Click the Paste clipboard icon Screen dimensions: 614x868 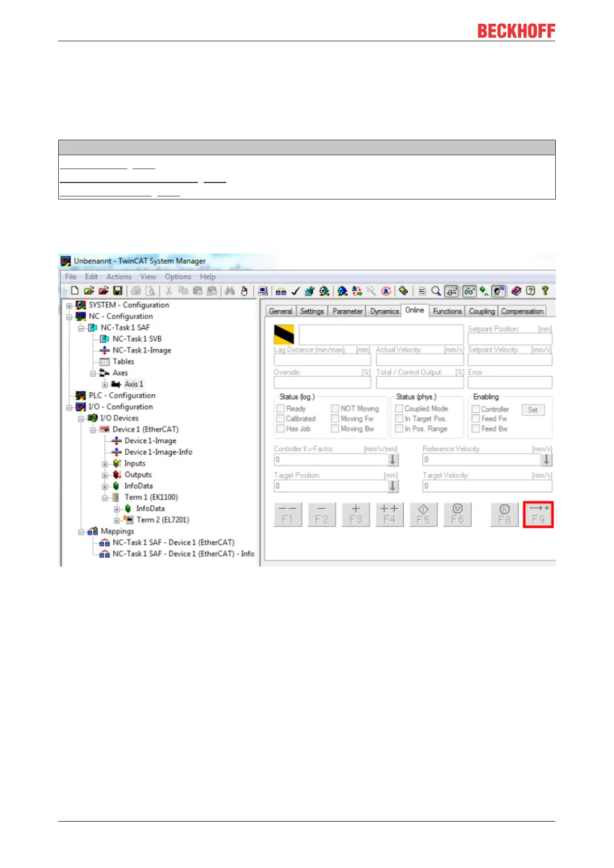197,291
